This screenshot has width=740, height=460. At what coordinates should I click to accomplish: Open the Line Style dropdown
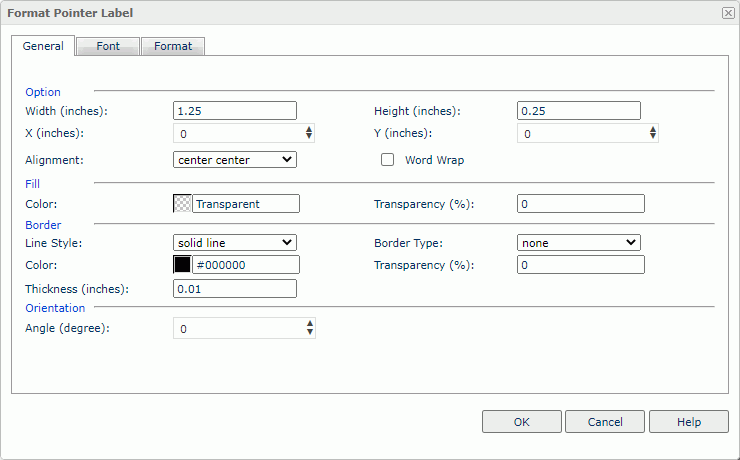(235, 243)
